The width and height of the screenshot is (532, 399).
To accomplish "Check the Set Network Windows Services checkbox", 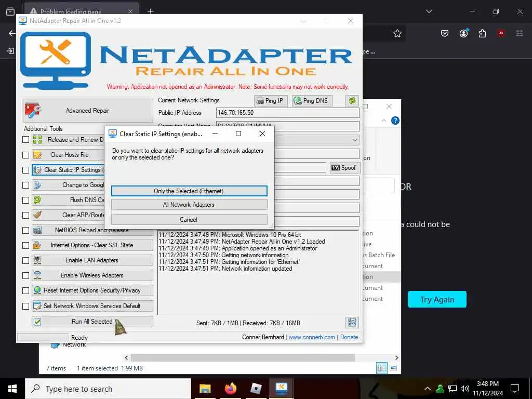I will click(26, 306).
